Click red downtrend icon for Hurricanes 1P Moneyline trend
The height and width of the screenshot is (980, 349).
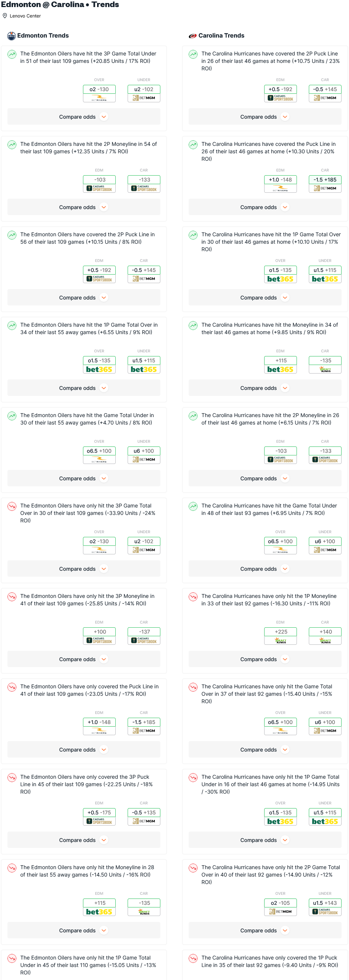pos(193,596)
